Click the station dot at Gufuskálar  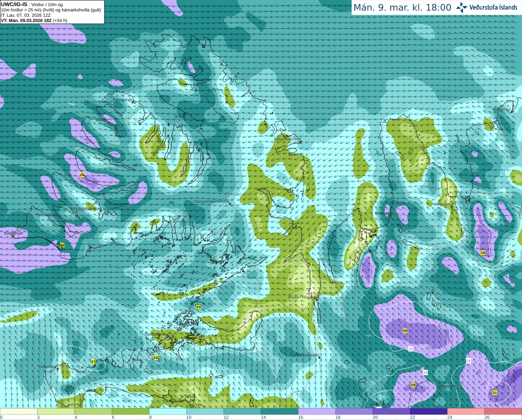tap(58, 369)
